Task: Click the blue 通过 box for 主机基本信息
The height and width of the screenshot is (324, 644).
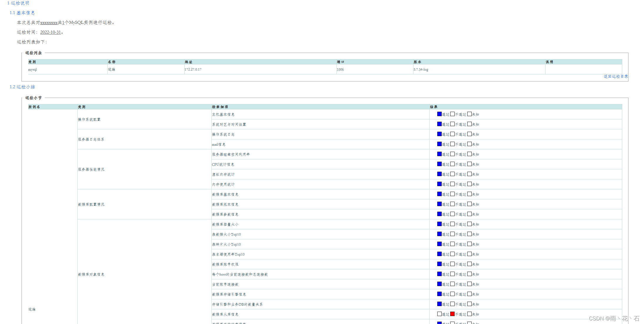Action: pos(439,114)
